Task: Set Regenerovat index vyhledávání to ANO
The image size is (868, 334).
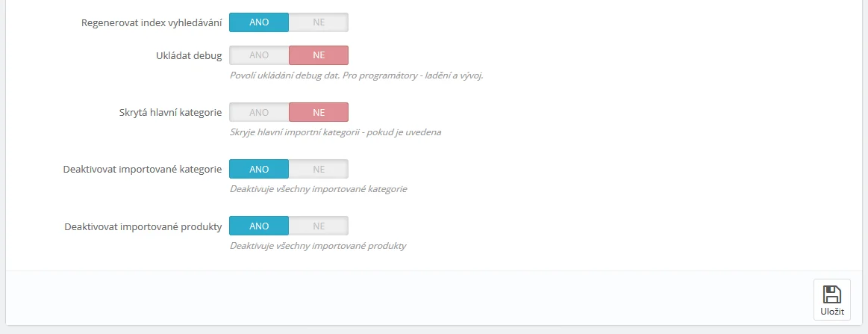Action: [259, 22]
